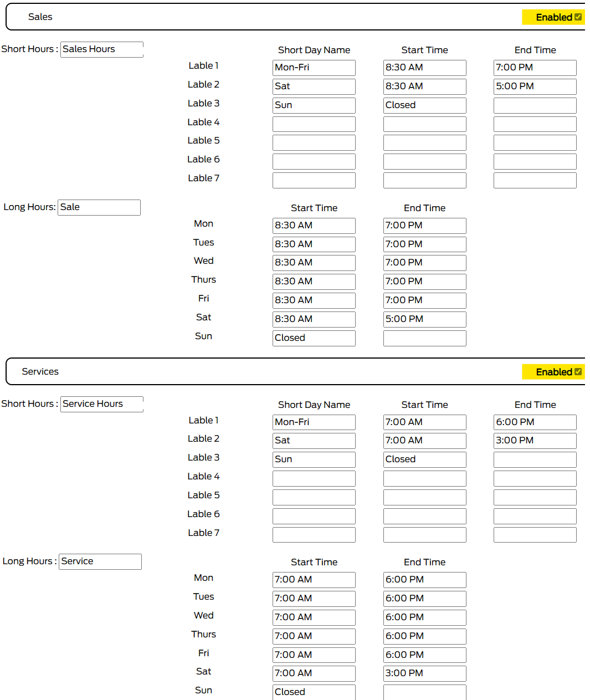Viewport: 590px width, 700px height.
Task: Click Services Lable 2 Start Time field
Action: click(x=425, y=441)
